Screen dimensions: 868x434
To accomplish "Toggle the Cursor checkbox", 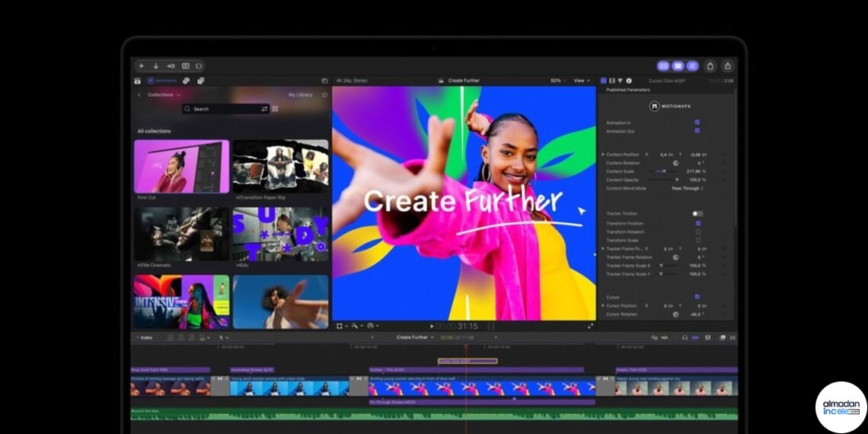I will [x=697, y=297].
